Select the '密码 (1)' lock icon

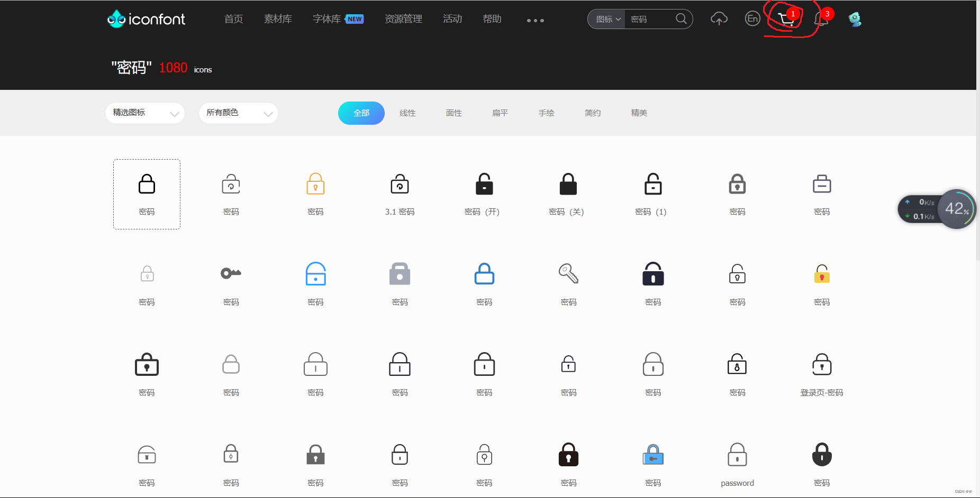point(653,184)
